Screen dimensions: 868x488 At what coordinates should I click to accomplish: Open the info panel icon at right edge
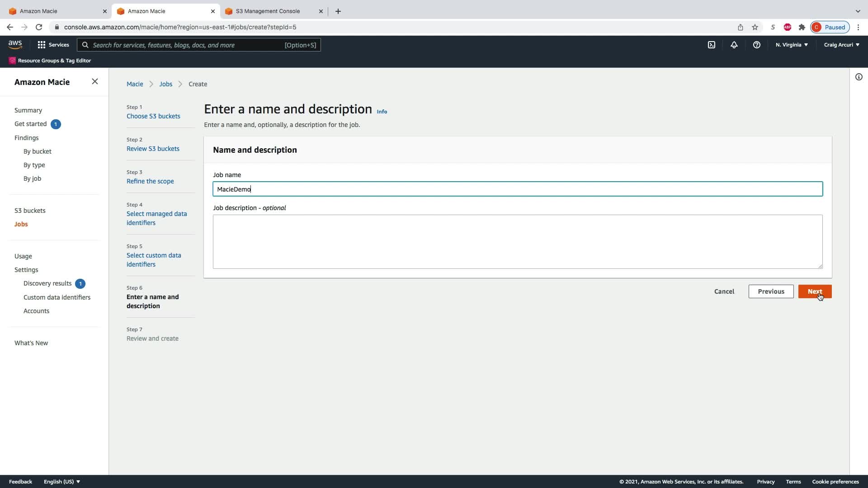point(859,77)
